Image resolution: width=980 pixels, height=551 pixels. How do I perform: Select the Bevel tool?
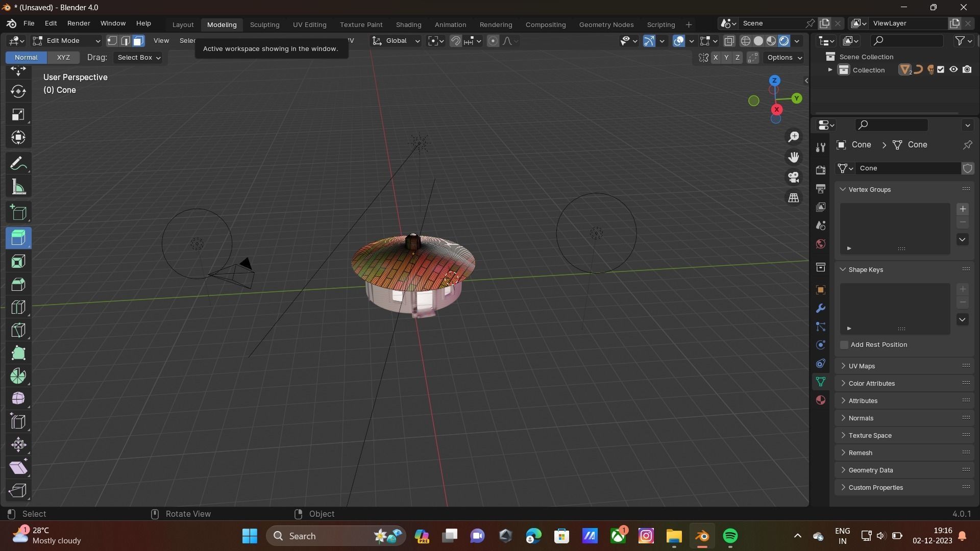point(18,284)
